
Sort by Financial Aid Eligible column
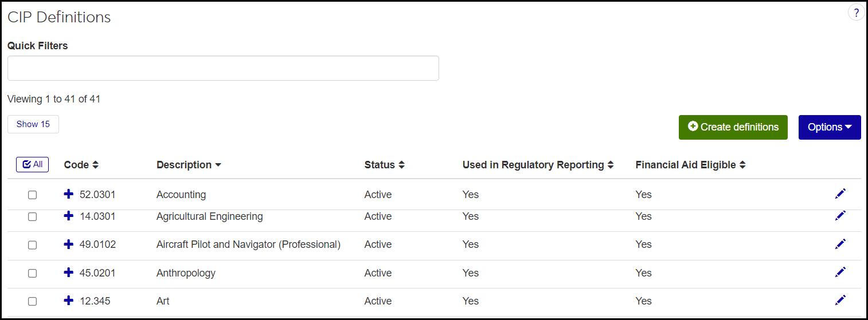tap(690, 165)
